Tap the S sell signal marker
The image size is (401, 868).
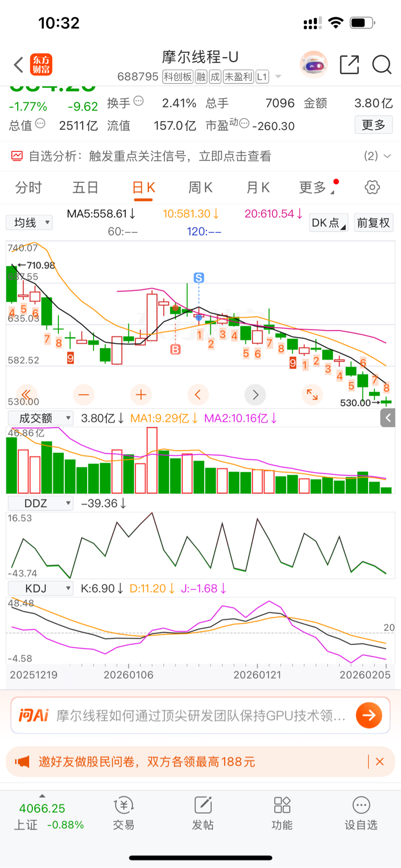198,278
